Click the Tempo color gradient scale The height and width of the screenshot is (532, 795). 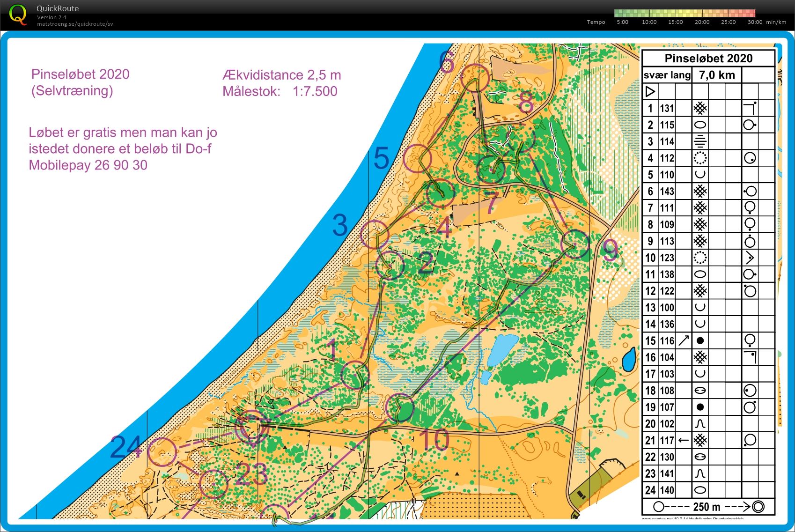pyautogui.click(x=685, y=13)
